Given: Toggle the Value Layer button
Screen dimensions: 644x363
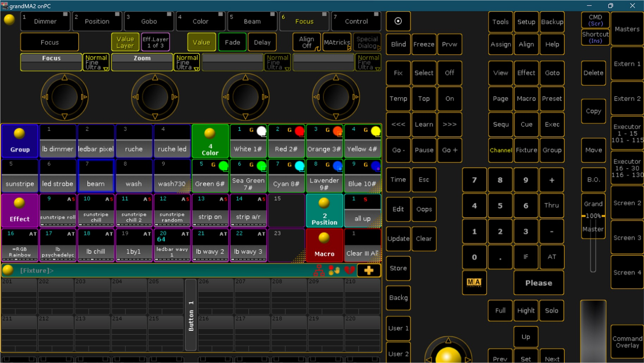Looking at the screenshot, I should point(125,42).
